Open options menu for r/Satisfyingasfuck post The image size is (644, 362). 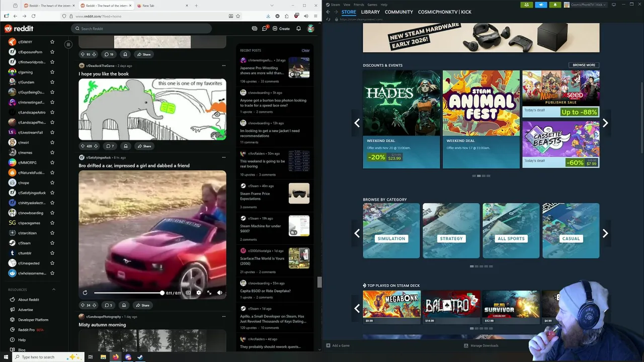[224, 157]
